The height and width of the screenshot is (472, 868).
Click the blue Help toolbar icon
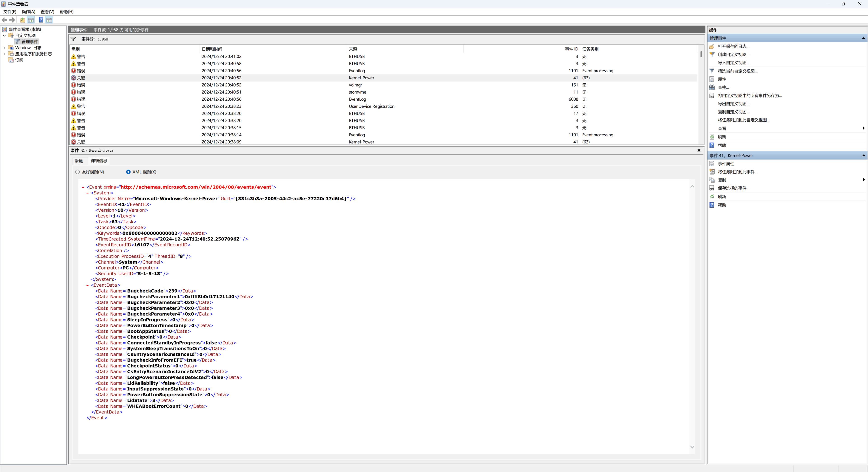[x=41, y=20]
